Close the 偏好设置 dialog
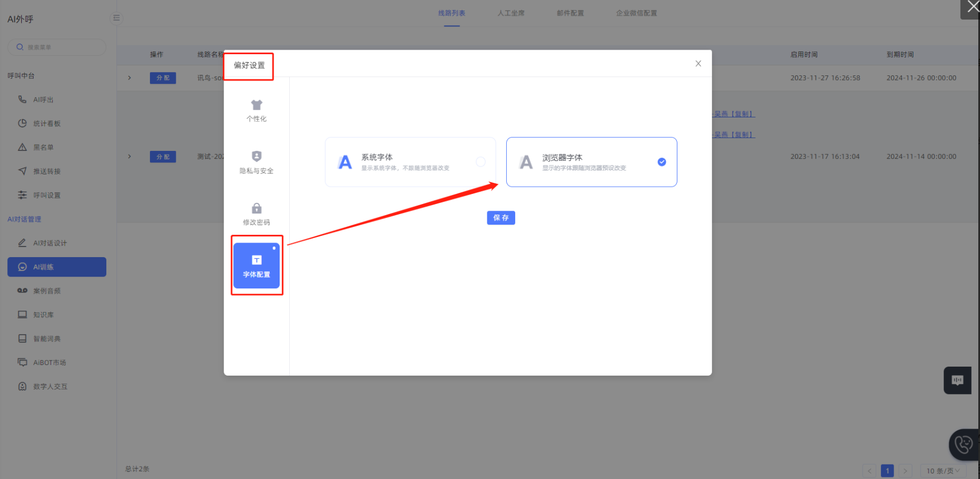 (698, 64)
